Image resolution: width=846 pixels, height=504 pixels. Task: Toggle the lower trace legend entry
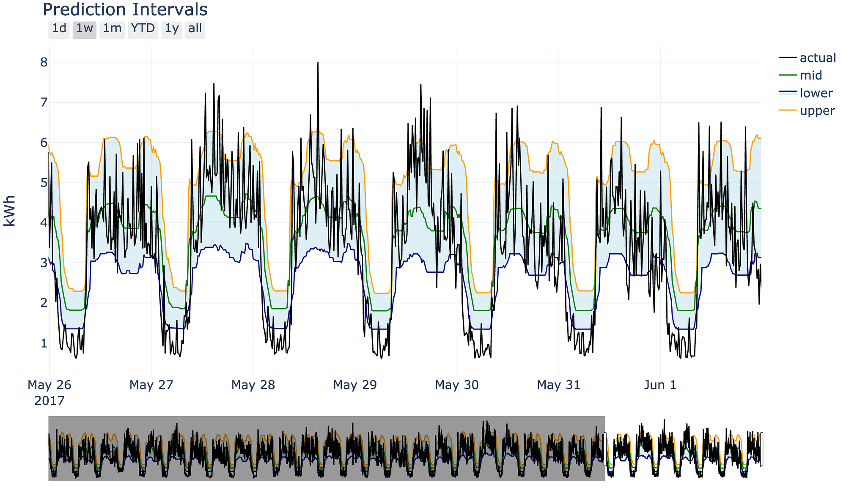[x=816, y=93]
